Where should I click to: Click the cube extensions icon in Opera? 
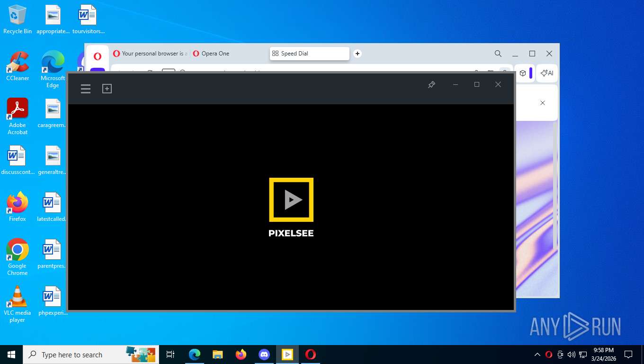pos(523,73)
